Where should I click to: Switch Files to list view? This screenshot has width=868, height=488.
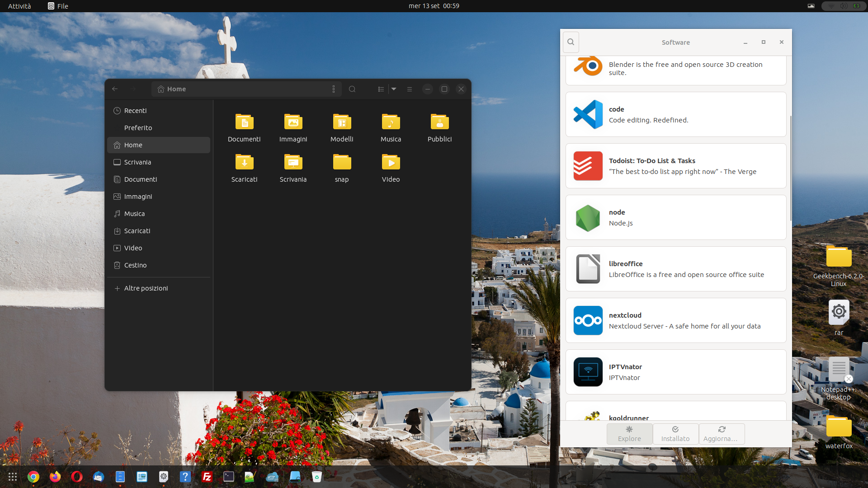tap(381, 89)
